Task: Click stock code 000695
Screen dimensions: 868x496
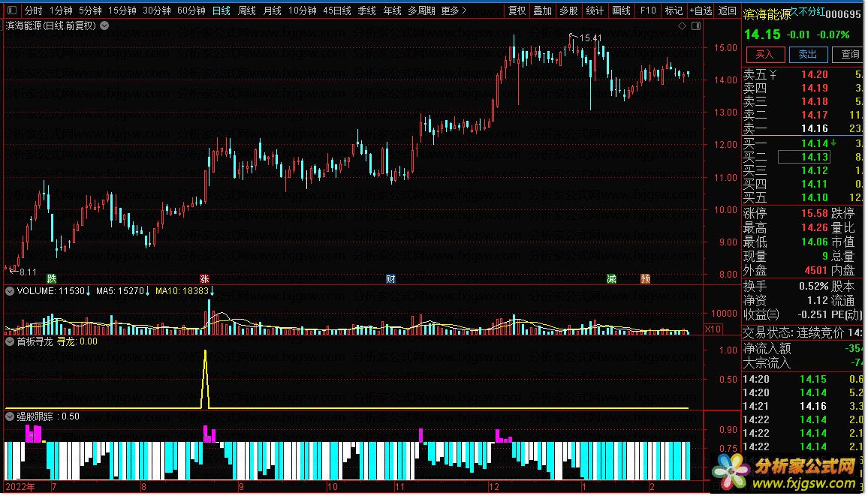Action: 843,15
